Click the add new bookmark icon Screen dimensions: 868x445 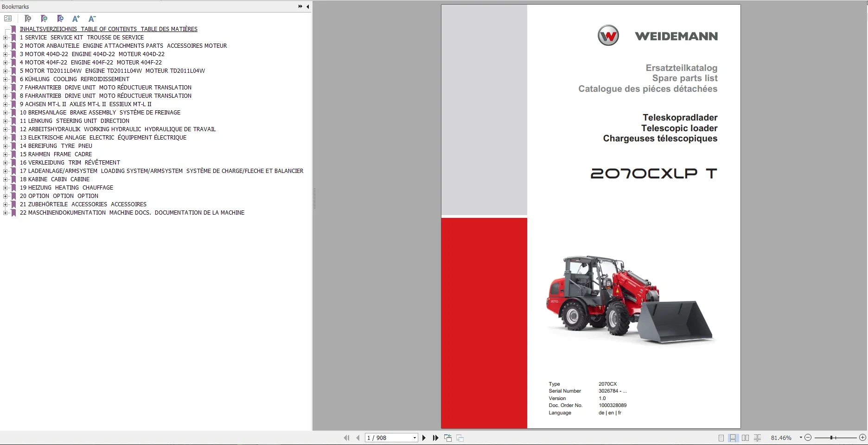[x=44, y=19]
